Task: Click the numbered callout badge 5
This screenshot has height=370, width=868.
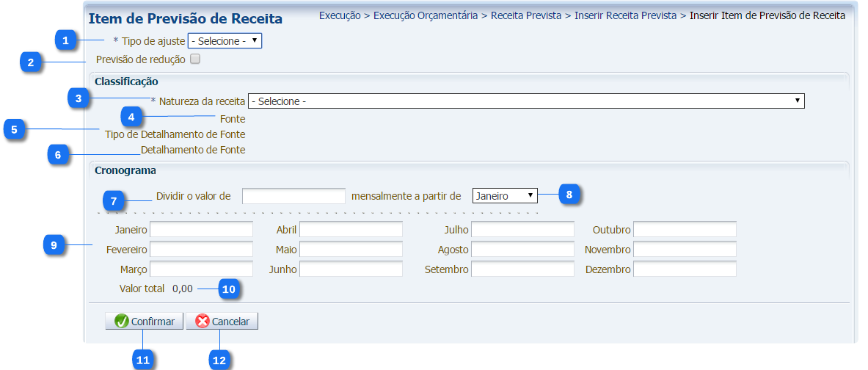Action: click(14, 129)
